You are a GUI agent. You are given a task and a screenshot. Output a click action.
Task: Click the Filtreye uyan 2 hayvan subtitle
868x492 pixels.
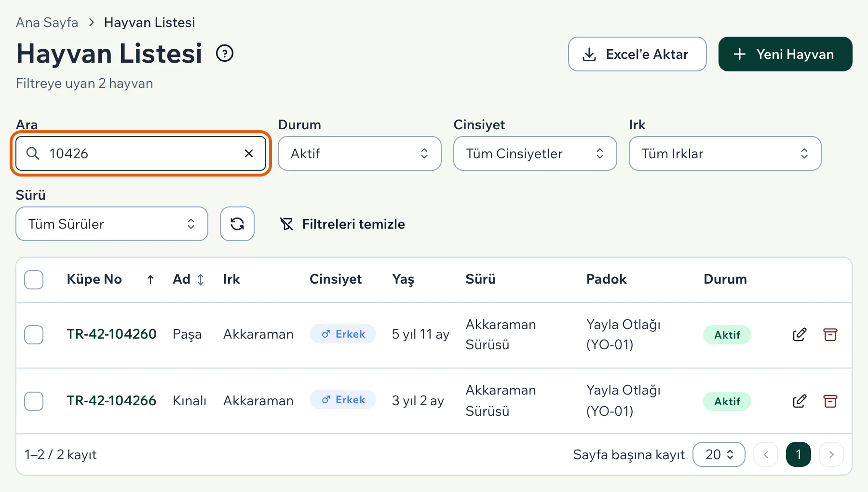(84, 83)
